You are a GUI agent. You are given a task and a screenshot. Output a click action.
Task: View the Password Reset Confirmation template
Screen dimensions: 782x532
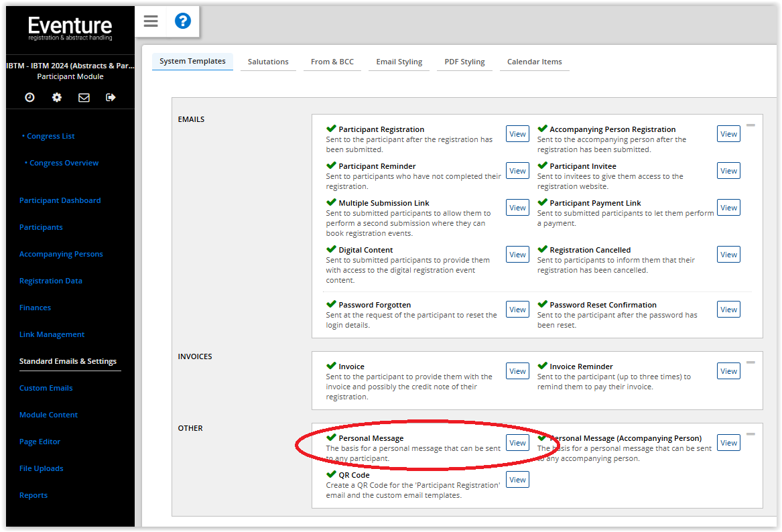[x=728, y=309]
